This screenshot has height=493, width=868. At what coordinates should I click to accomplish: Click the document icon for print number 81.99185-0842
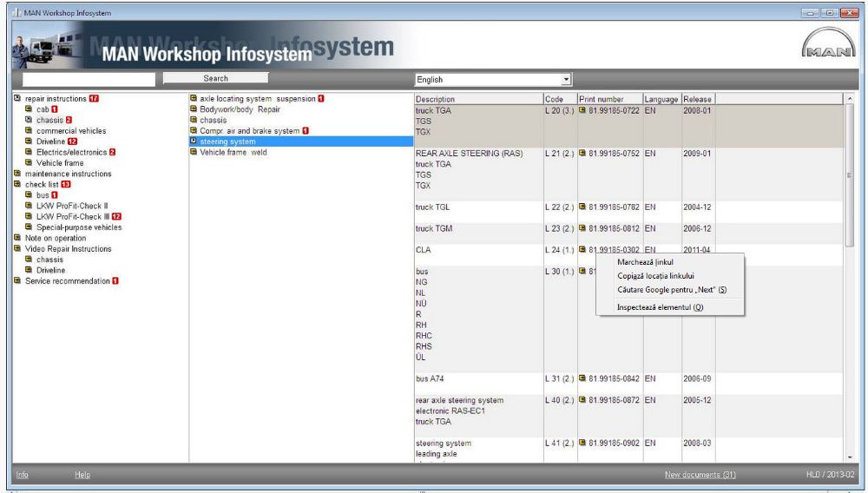click(582, 378)
